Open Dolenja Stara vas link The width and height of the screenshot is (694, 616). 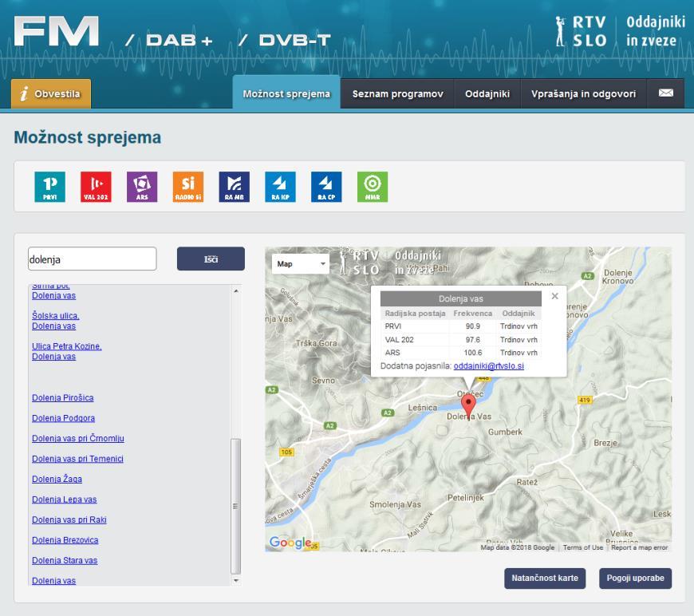click(65, 561)
